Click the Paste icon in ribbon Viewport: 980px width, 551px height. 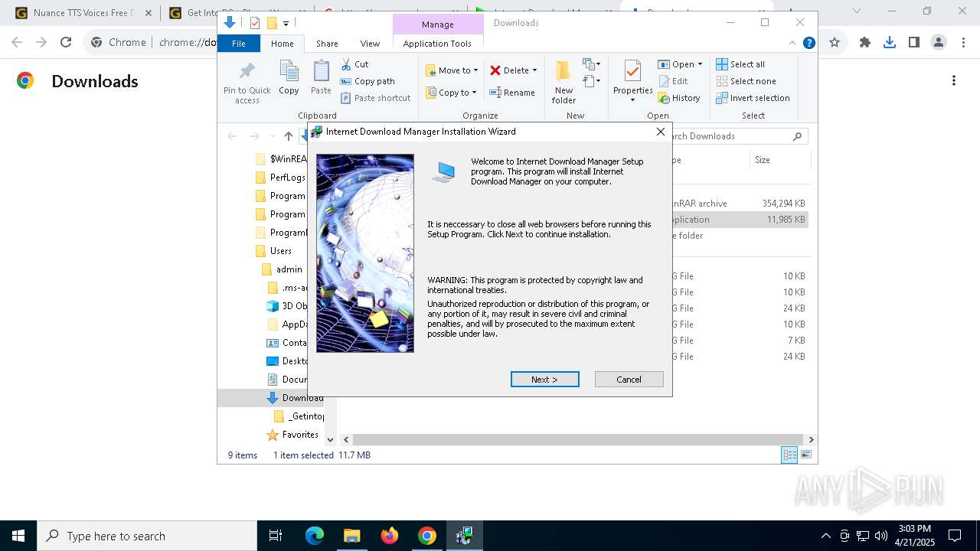point(321,78)
